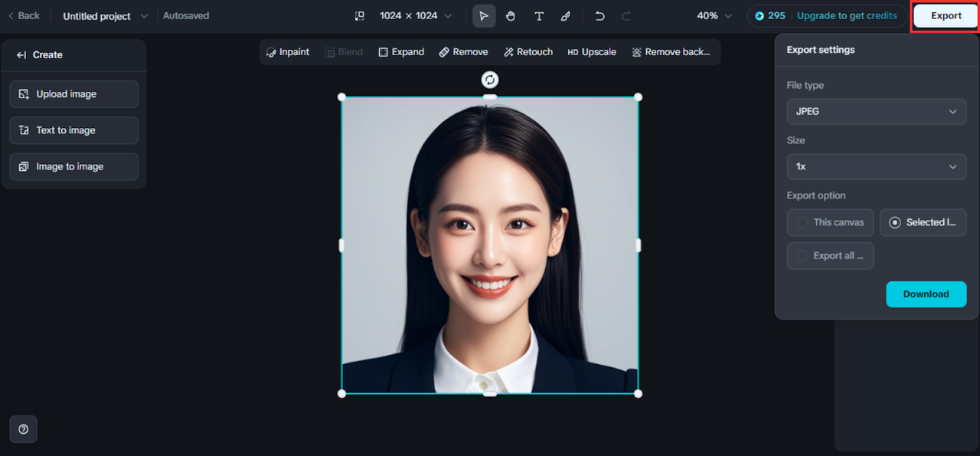Screen dimensions: 980x456
Task: Click the bottom-right corner resize handle
Action: coord(638,393)
